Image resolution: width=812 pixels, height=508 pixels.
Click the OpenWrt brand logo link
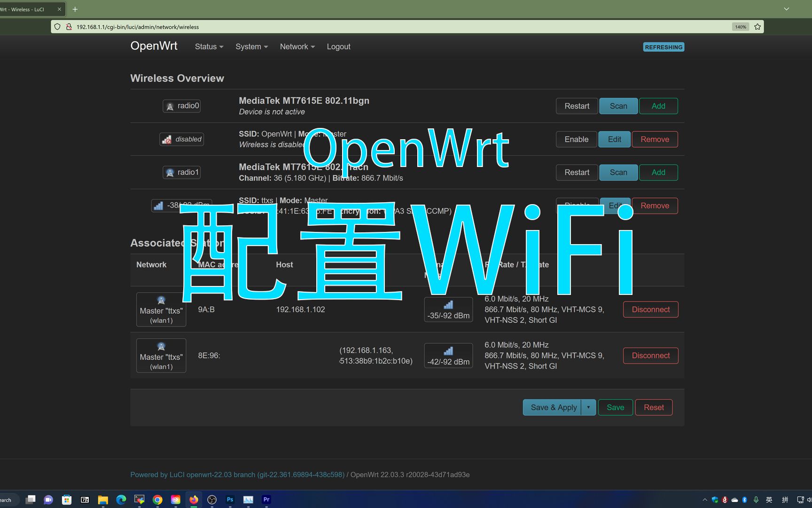(154, 46)
